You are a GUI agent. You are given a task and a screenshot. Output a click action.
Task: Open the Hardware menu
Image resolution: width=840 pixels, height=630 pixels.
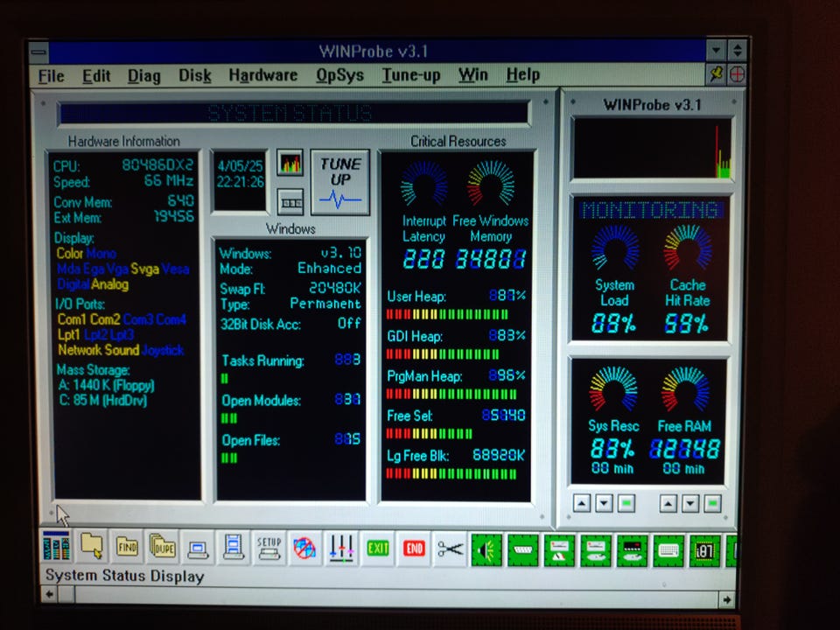point(263,75)
